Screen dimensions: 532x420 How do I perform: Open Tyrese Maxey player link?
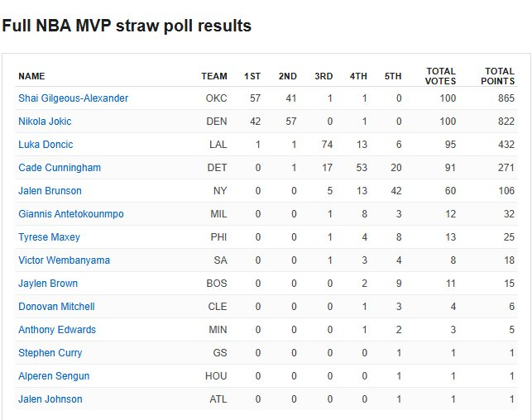tap(49, 237)
